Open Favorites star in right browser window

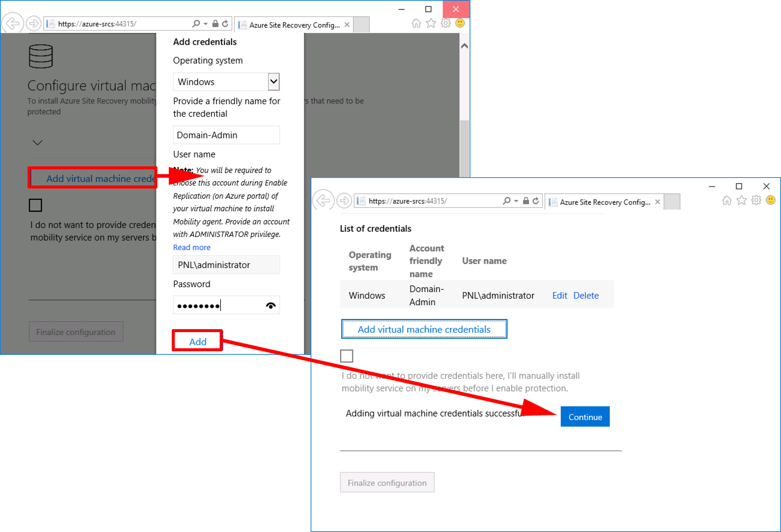pos(742,200)
